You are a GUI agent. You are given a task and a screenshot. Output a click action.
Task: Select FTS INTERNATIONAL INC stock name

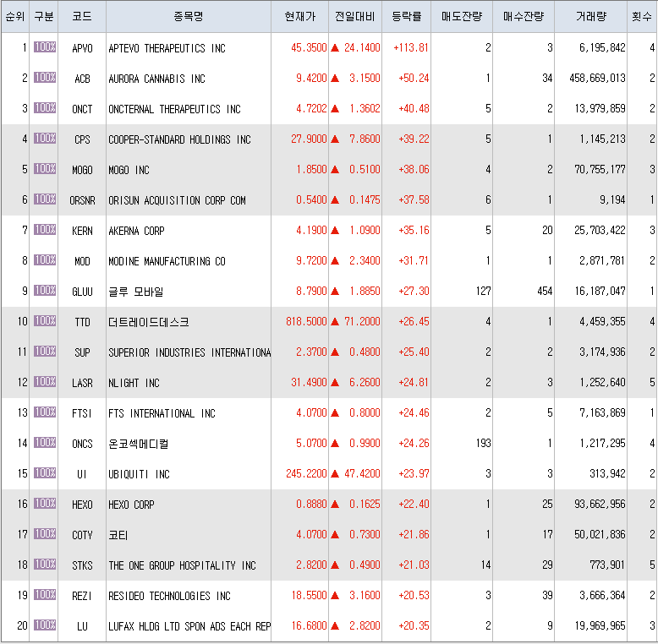click(x=162, y=413)
